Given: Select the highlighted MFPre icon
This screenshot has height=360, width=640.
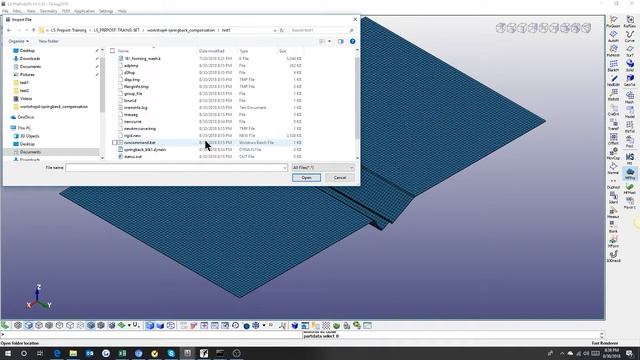Looking at the screenshot, I should [x=630, y=173].
